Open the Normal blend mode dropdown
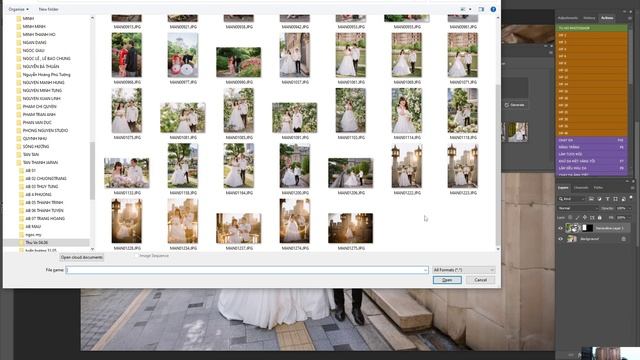Viewport: 640px width, 360px height. click(x=578, y=208)
